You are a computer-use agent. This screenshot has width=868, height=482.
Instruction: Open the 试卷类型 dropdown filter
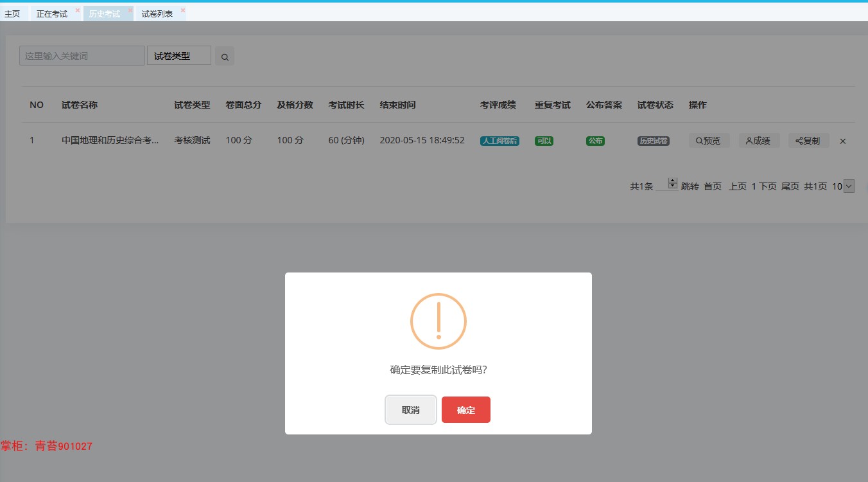click(x=179, y=56)
